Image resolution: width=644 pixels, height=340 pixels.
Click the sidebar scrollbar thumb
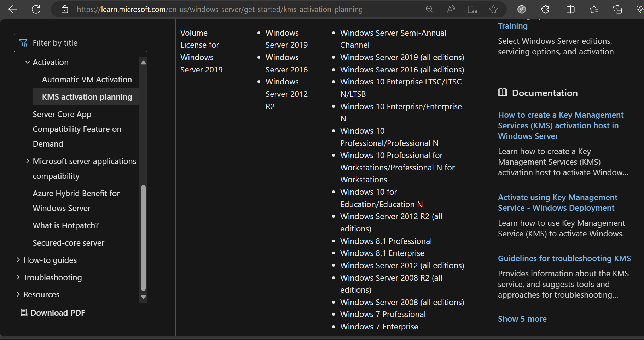(143, 238)
